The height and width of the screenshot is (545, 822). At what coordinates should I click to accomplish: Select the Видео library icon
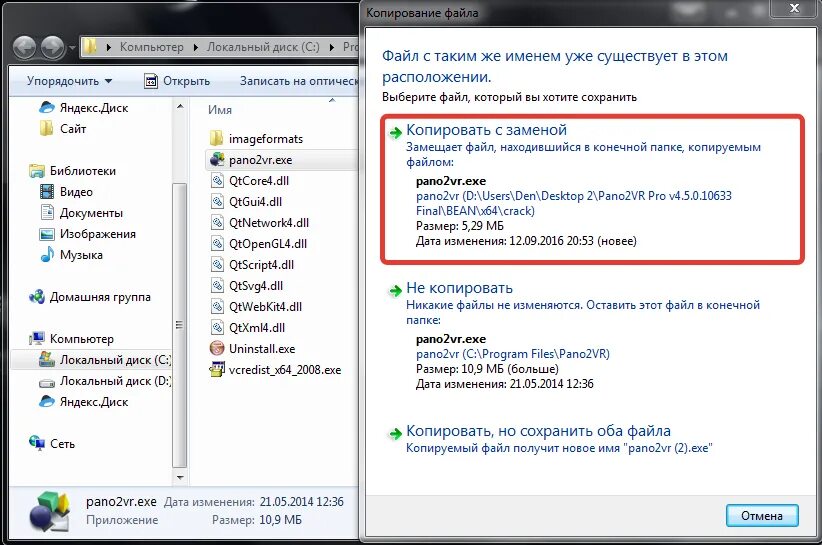point(47,192)
